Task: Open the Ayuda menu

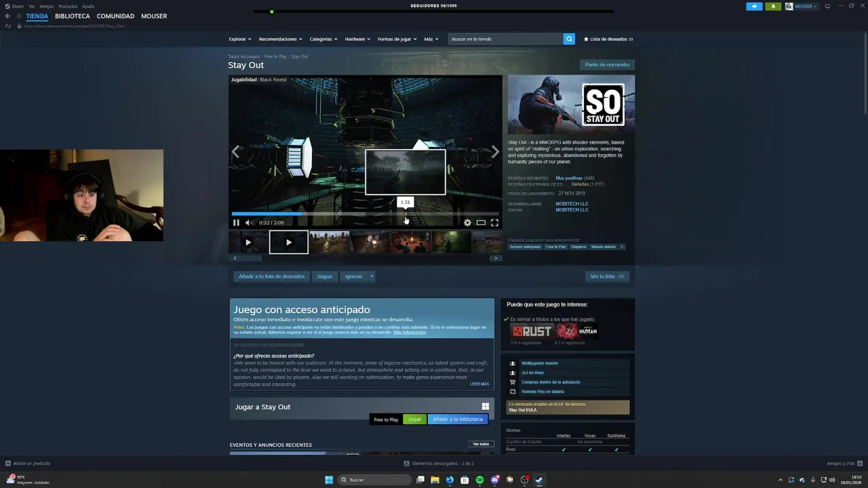Action: point(88,6)
